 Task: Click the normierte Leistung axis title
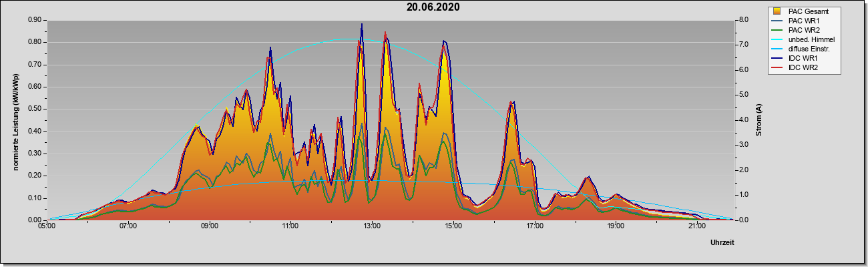15,120
